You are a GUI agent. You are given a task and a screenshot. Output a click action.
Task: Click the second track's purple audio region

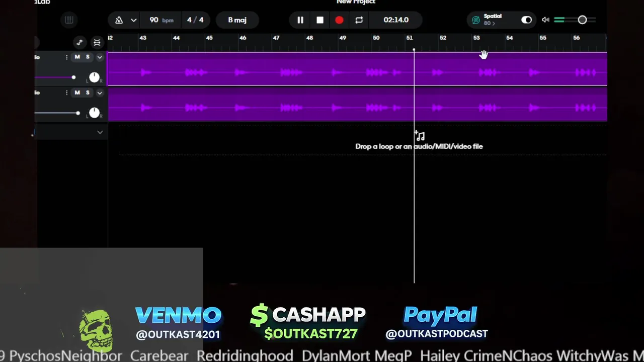coord(357,105)
